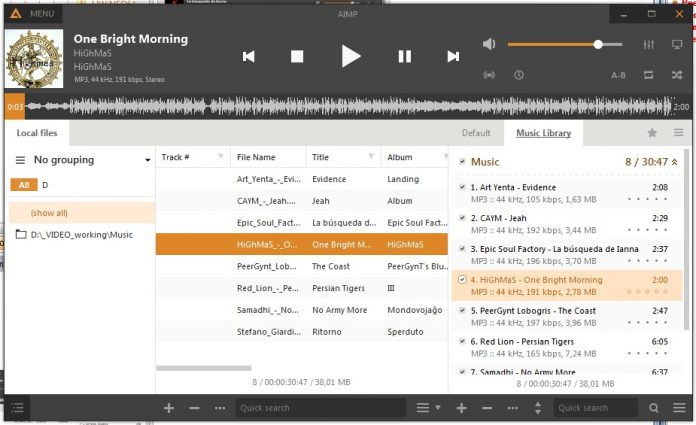This screenshot has height=425, width=696.
Task: Switch to the Default playlist tab
Action: (476, 133)
